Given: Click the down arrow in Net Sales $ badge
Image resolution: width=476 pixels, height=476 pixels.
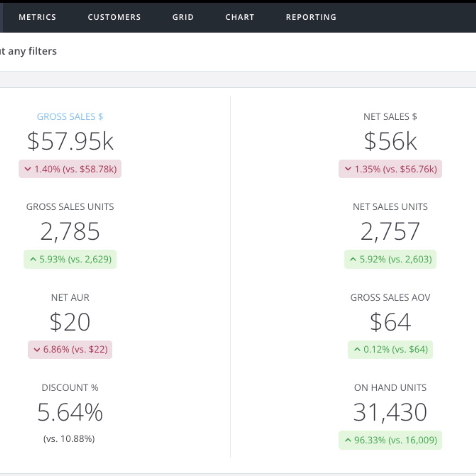Looking at the screenshot, I should (348, 169).
